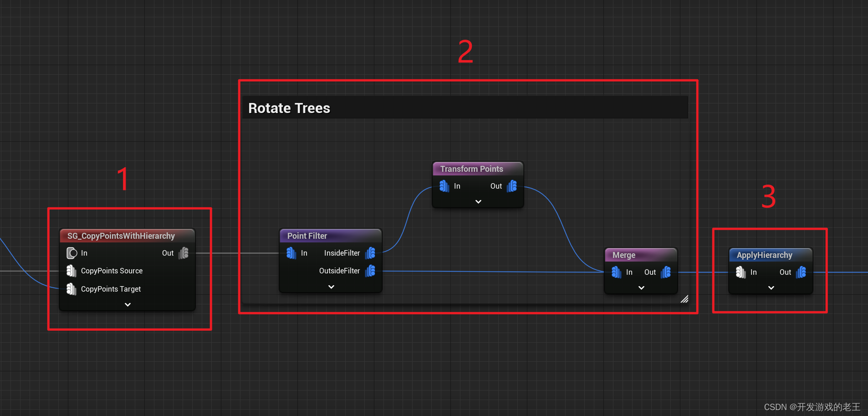Click the Out pin icon on SG_CopyPointsWithHierarchy

184,253
